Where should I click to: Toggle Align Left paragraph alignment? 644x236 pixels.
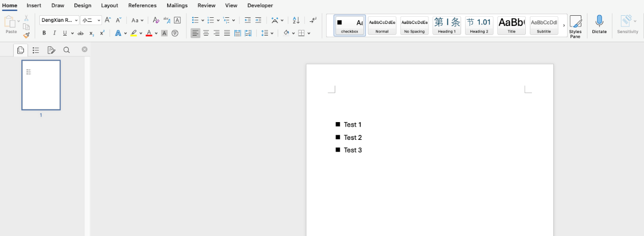(x=196, y=33)
